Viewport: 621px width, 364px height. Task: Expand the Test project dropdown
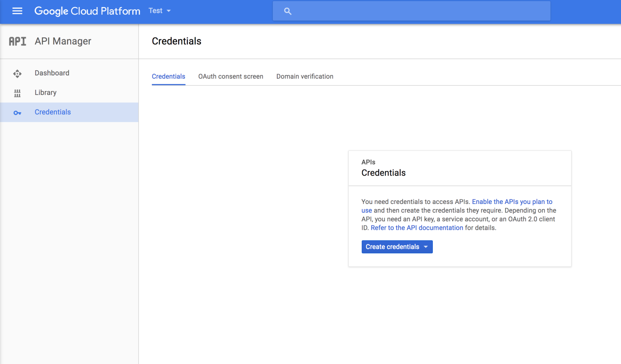(x=160, y=11)
